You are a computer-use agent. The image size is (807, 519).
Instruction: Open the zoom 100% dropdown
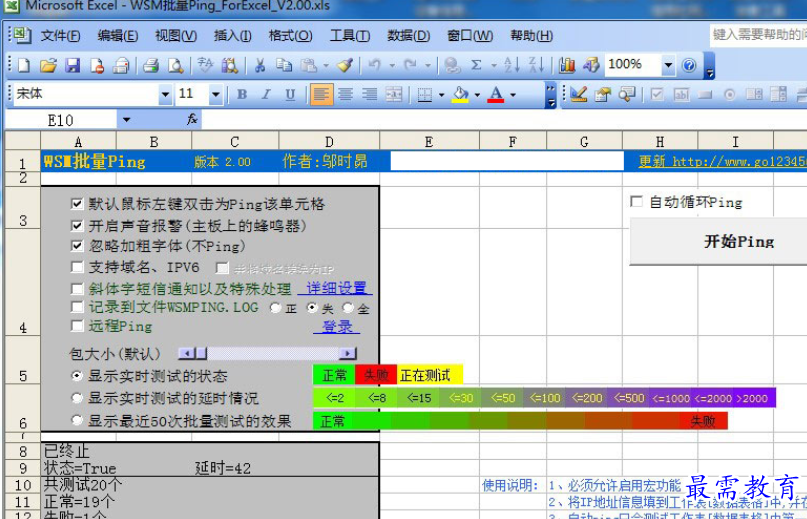[x=668, y=65]
